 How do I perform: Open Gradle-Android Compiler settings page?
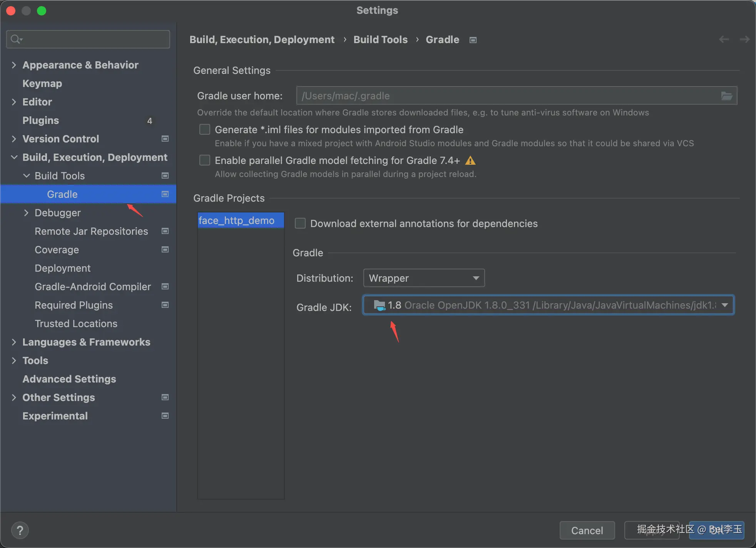[x=92, y=287]
